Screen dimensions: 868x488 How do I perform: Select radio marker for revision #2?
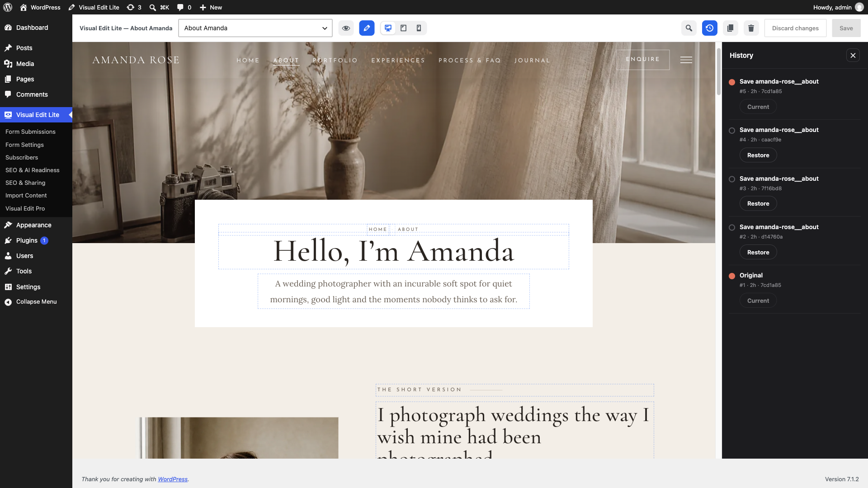coord(732,228)
